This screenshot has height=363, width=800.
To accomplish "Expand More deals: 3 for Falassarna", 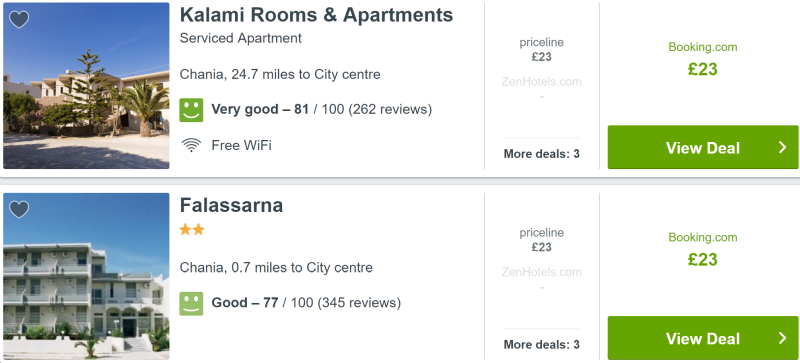I will tap(541, 345).
